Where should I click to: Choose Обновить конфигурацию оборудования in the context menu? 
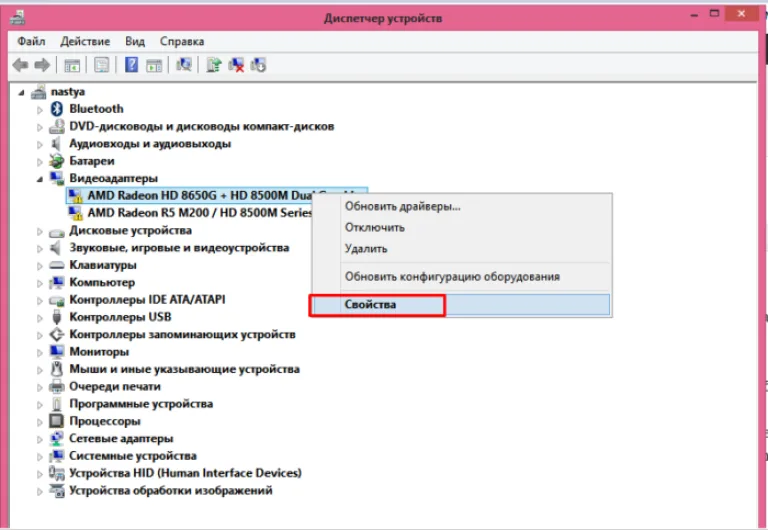coord(461,276)
